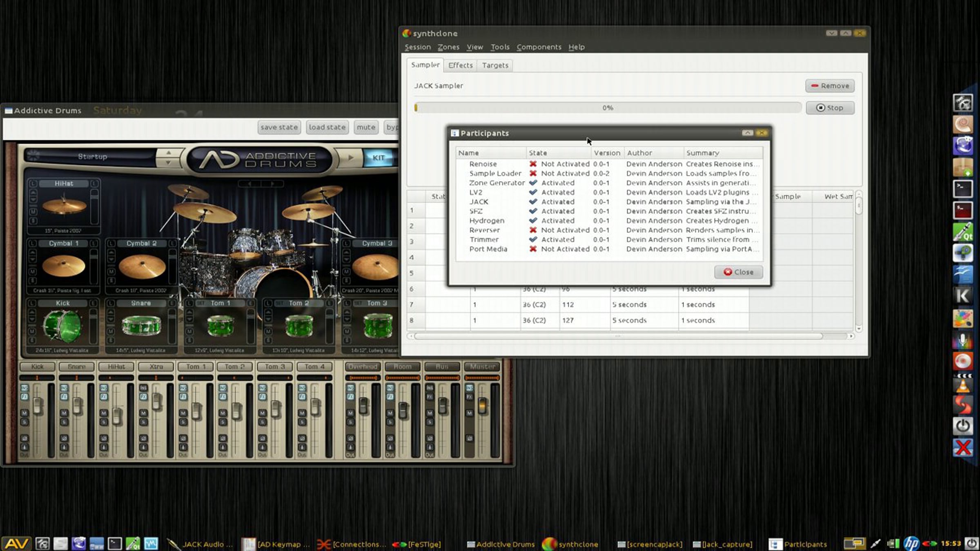Click the zone table scroll-down arrow
This screenshot has width=980, height=551.
pos(859,329)
